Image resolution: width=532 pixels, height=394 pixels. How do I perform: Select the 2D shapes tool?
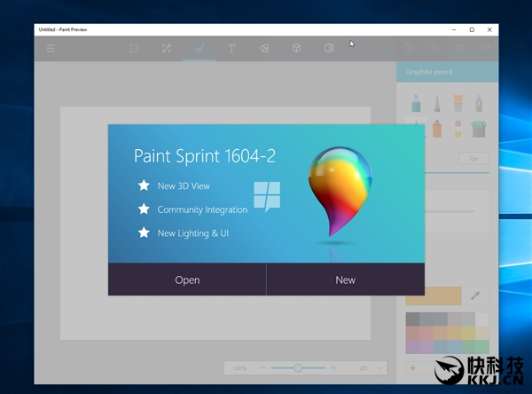[264, 48]
